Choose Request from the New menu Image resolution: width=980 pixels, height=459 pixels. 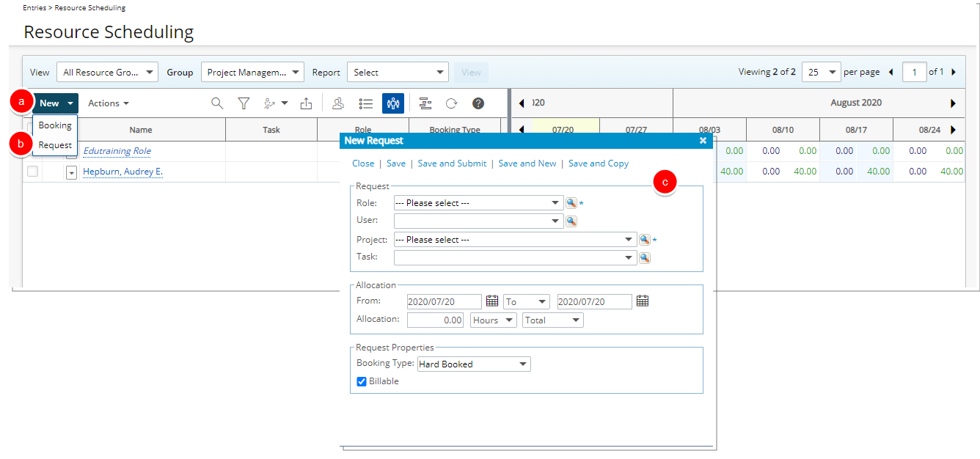(x=55, y=145)
